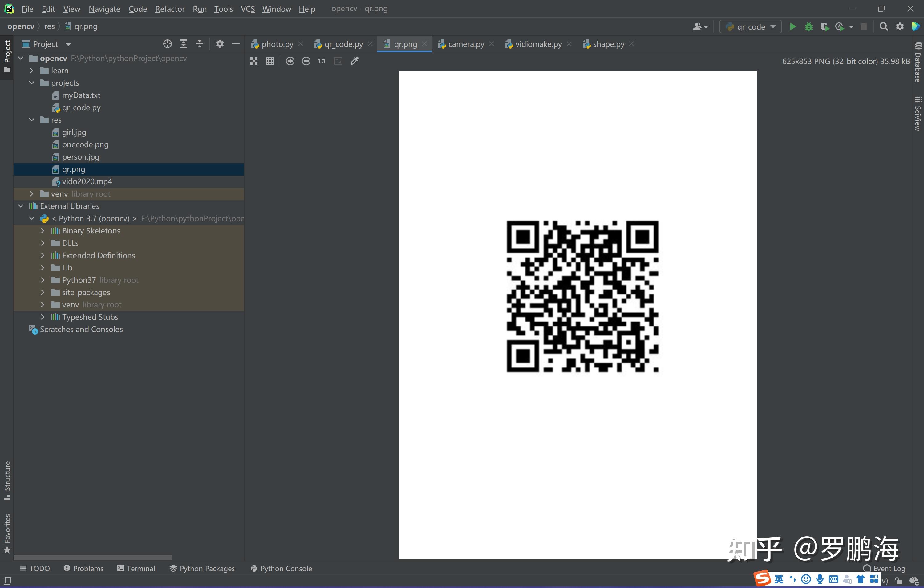
Task: Zoom in on the qr.png image
Action: (290, 61)
